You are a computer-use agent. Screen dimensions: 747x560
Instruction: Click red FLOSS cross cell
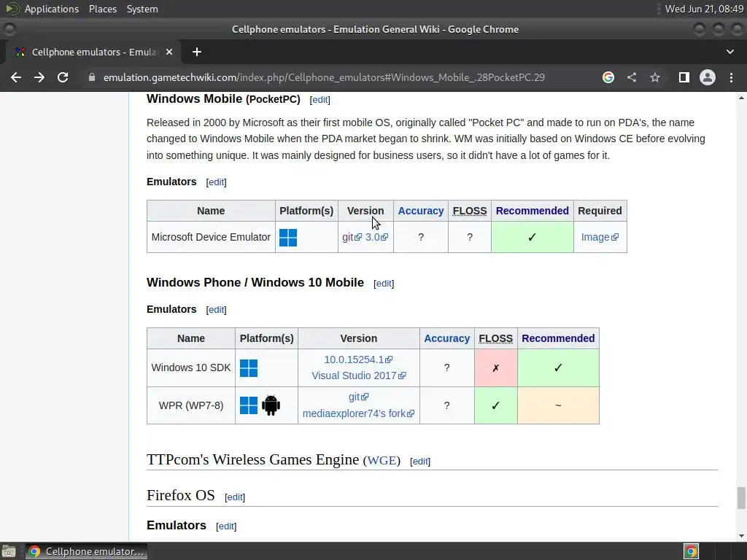tap(495, 368)
